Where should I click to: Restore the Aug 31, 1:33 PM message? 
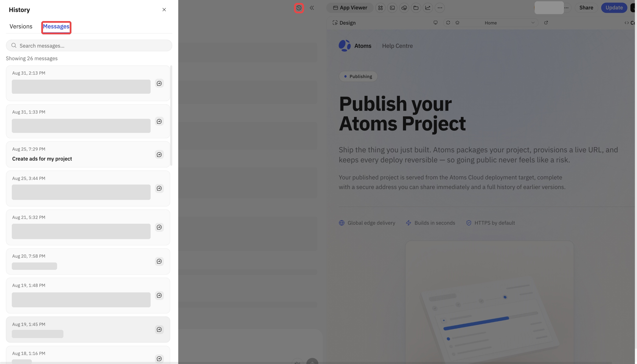(159, 121)
